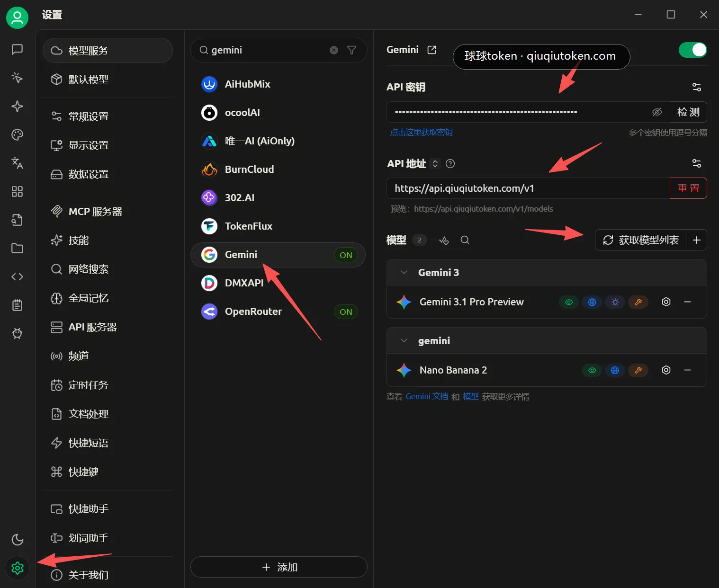Select OpenRouter provider
719x588 pixels.
278,311
